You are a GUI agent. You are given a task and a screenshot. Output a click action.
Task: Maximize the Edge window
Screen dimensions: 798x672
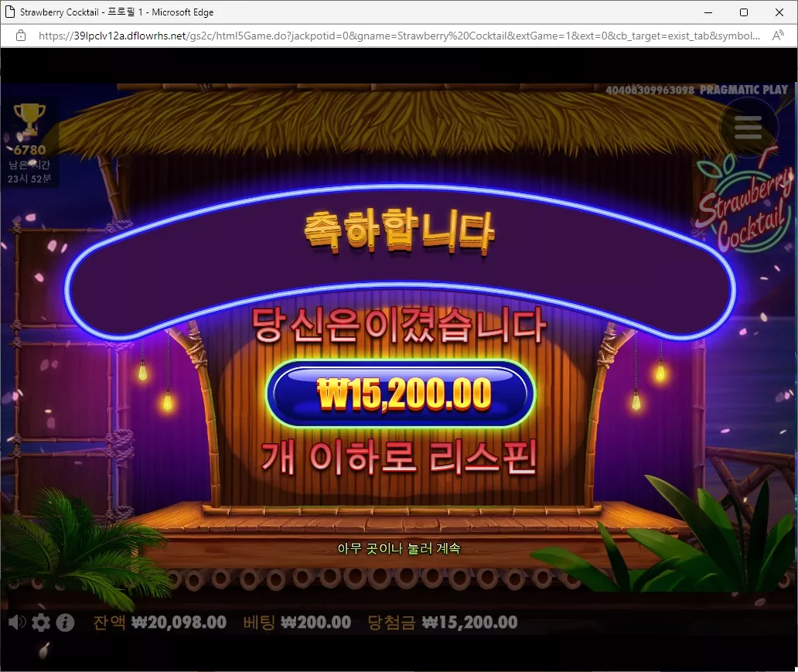coord(744,12)
